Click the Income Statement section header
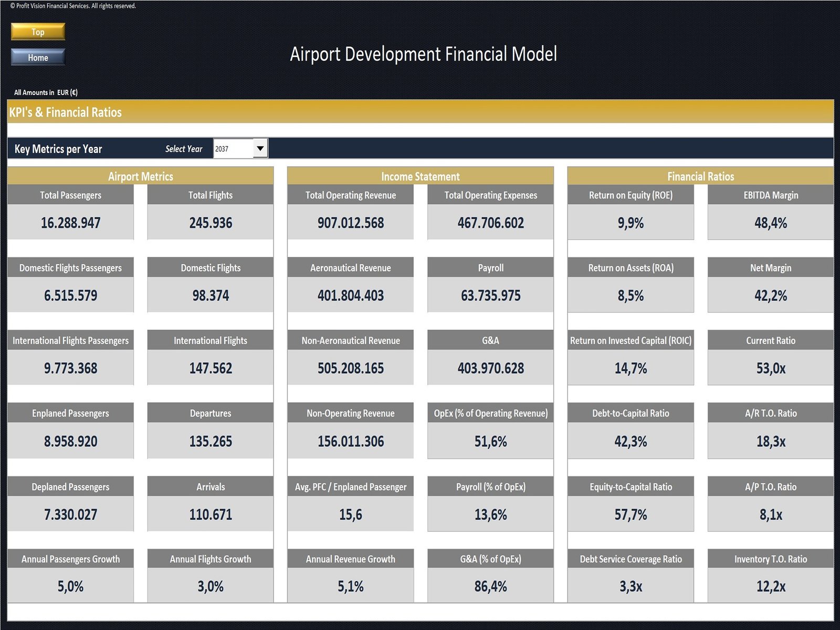This screenshot has height=630, width=840. point(420,176)
